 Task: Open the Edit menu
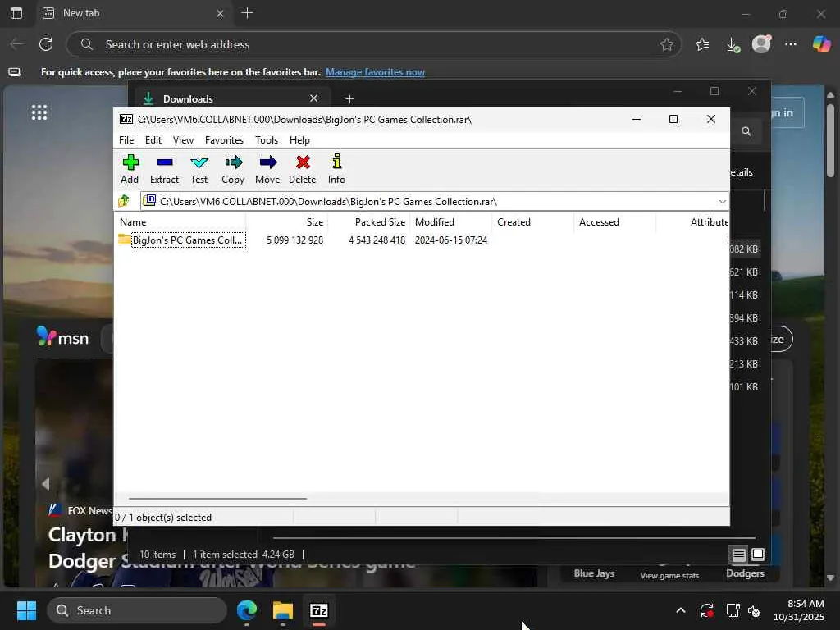153,139
